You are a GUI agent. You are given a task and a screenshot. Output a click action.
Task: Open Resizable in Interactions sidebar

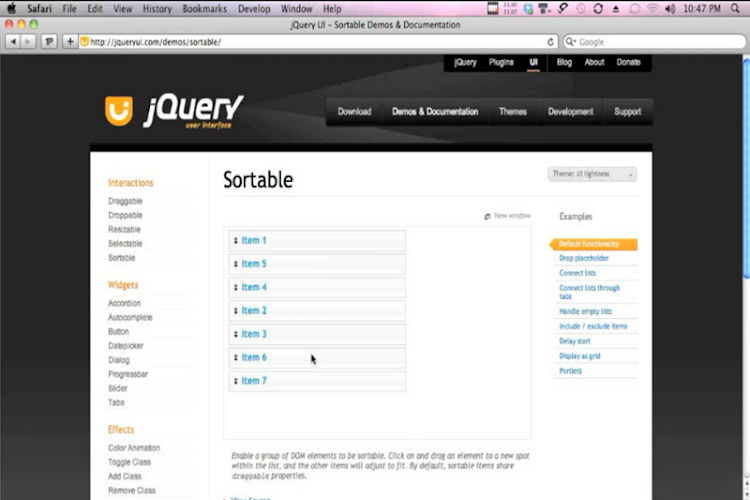[124, 229]
